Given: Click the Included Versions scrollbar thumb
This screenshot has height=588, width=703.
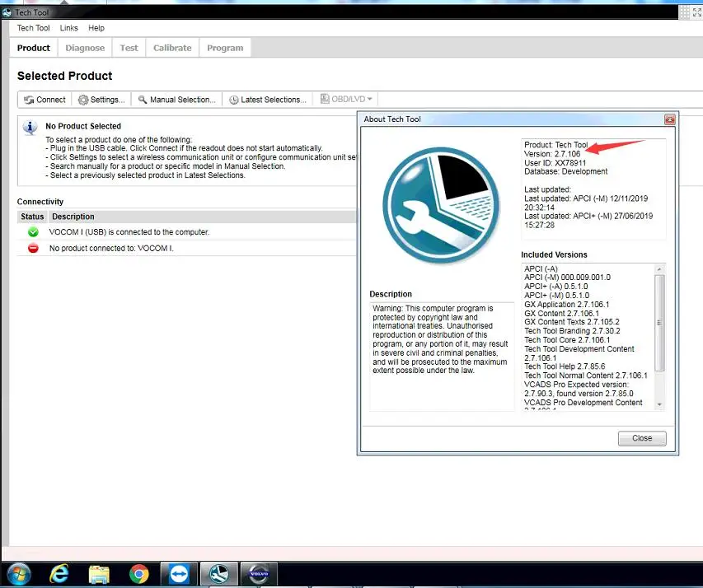Looking at the screenshot, I should 659,323.
